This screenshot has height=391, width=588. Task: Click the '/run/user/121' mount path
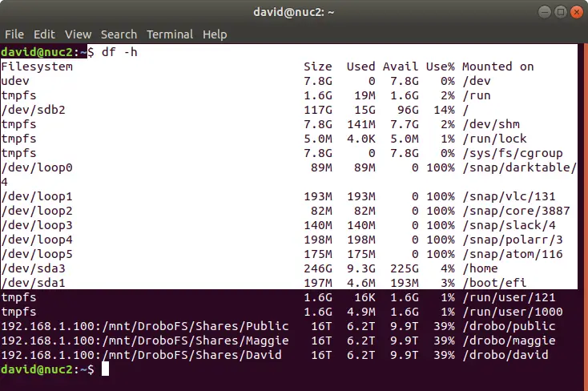click(509, 297)
